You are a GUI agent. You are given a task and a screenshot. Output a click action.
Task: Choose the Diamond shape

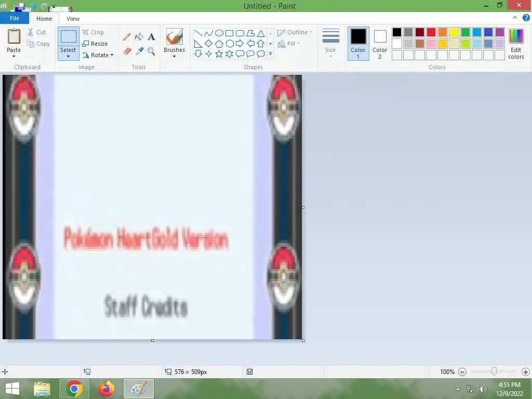click(x=209, y=44)
